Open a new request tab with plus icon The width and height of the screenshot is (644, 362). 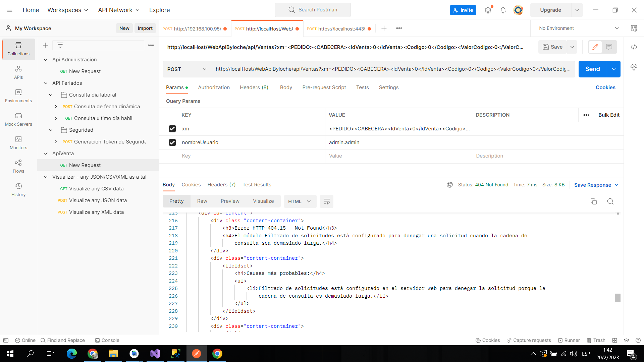(384, 28)
